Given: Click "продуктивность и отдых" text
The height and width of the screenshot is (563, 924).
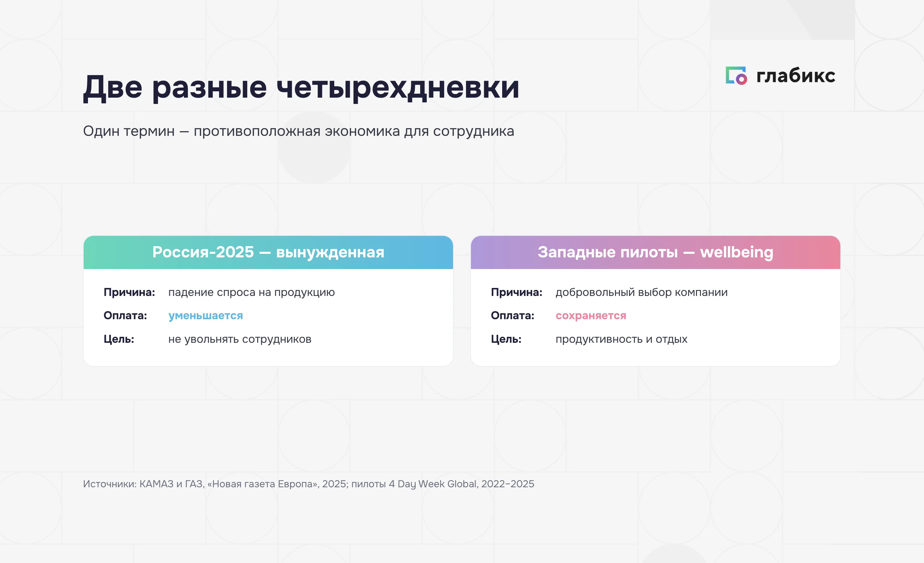Looking at the screenshot, I should tap(621, 339).
